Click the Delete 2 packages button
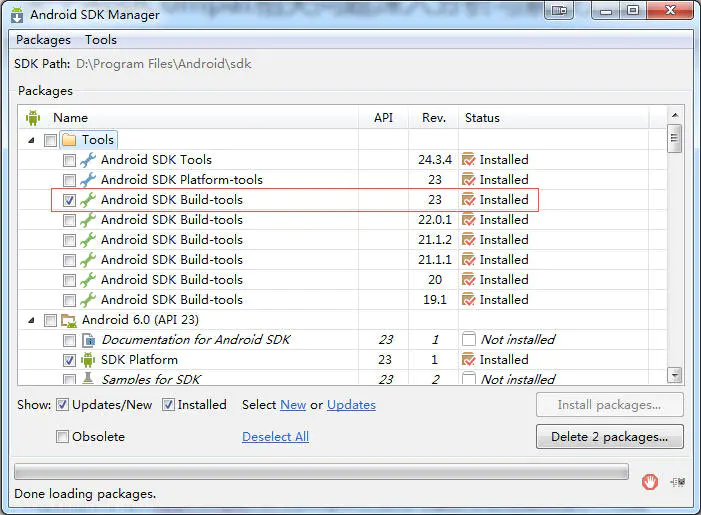This screenshot has height=515, width=701. point(609,437)
